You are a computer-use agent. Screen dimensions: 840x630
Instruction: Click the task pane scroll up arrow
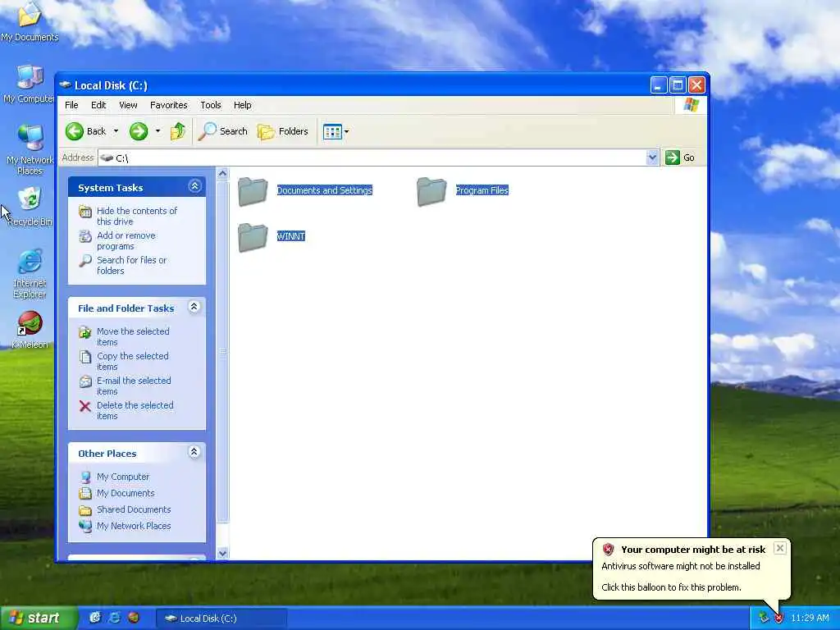click(x=222, y=174)
